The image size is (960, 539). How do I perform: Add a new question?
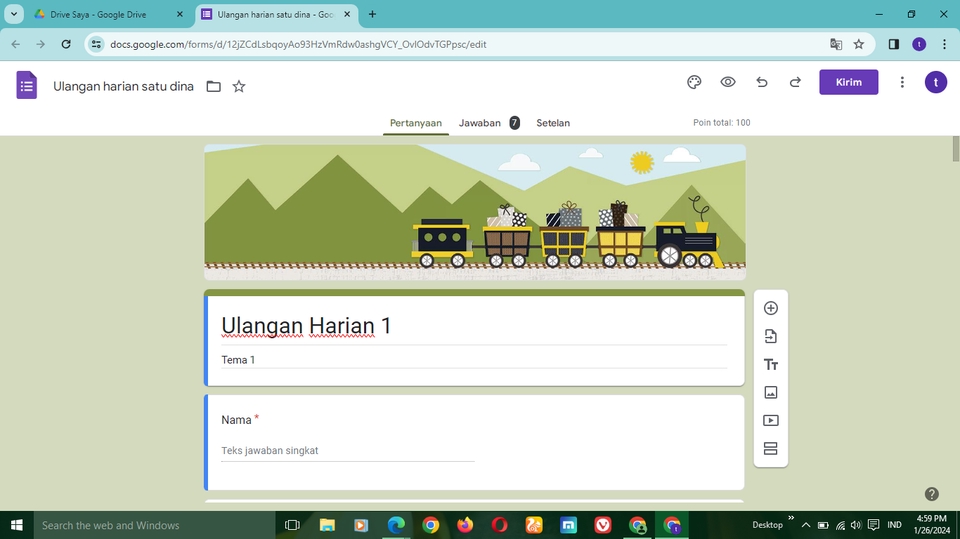pos(771,308)
